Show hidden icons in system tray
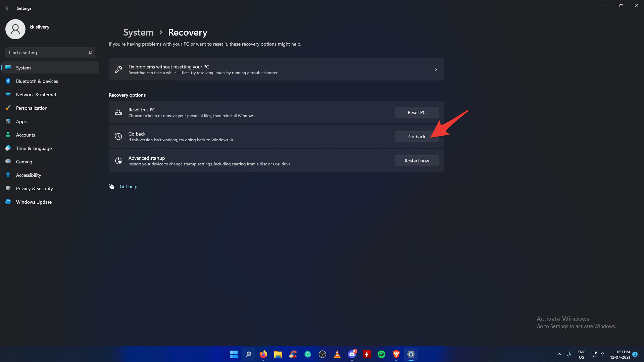This screenshot has height=362, width=644. click(559, 354)
